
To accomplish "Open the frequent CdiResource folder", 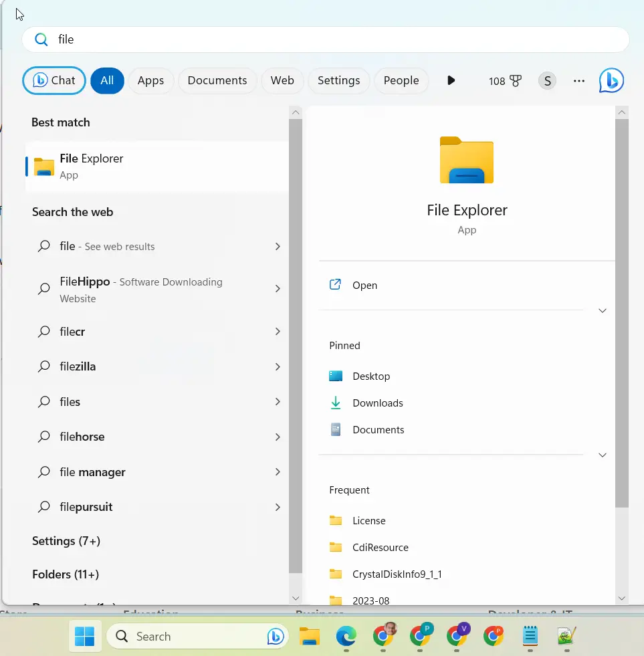I will point(380,547).
